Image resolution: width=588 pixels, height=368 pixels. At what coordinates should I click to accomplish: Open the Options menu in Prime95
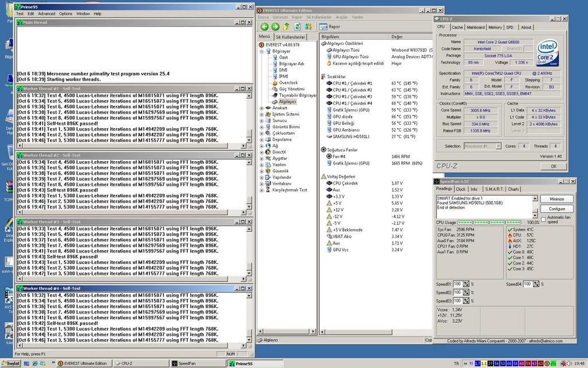click(65, 14)
